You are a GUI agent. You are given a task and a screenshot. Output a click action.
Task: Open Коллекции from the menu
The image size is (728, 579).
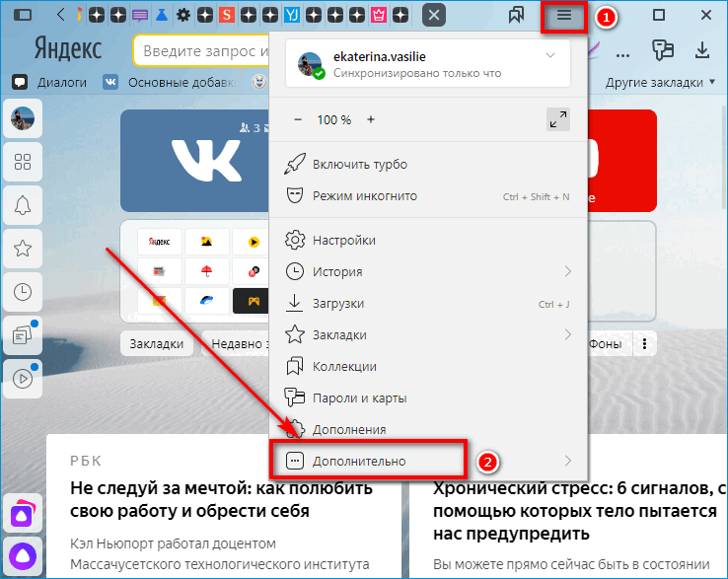[428, 367]
